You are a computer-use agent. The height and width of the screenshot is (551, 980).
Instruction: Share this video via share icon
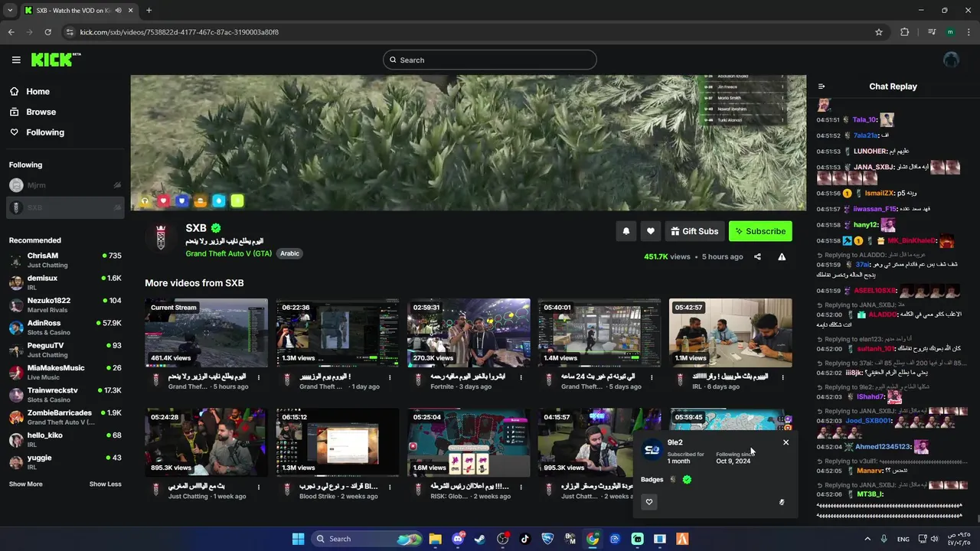[x=757, y=257]
